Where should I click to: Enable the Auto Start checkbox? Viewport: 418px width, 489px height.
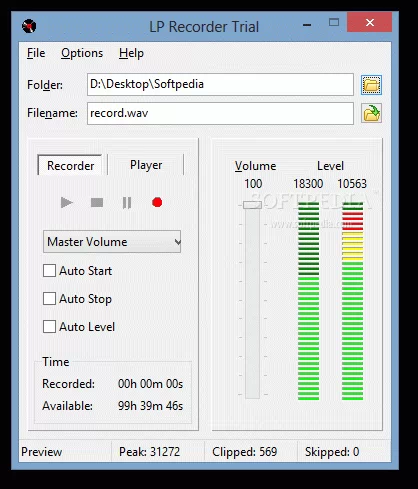click(49, 271)
